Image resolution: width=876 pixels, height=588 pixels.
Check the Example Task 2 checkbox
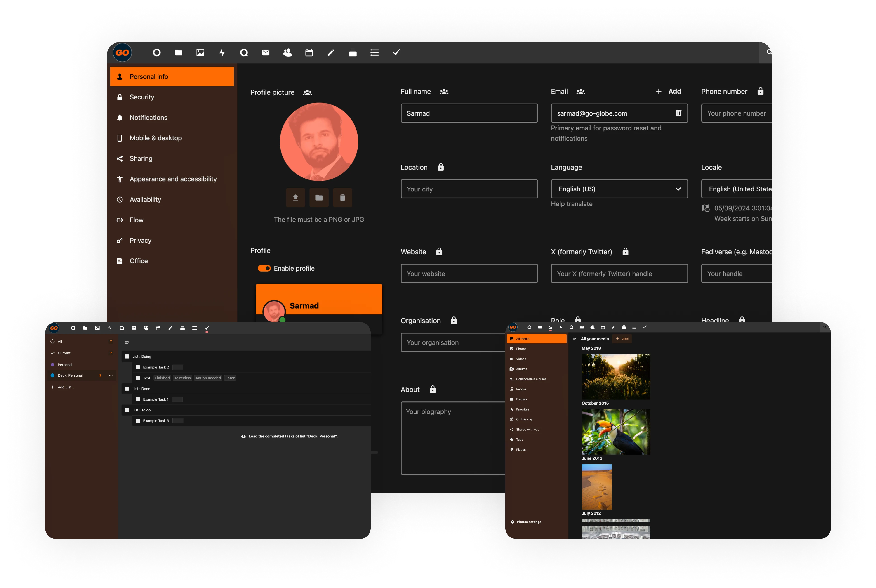click(x=138, y=367)
